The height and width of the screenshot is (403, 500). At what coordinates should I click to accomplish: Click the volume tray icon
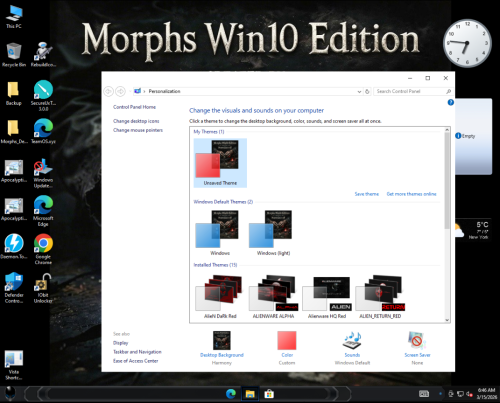pyautogui.click(x=469, y=394)
